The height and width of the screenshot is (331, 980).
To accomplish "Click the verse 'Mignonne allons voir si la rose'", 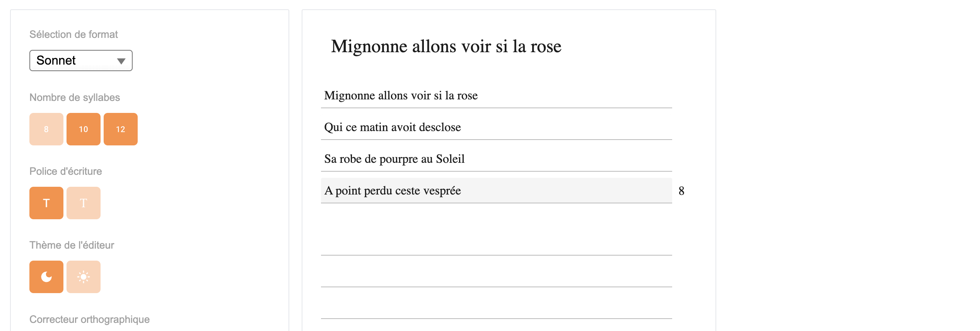I will pos(497,96).
